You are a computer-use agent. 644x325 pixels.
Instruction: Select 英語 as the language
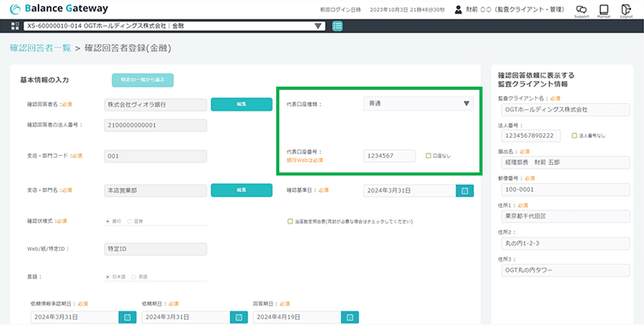coord(134,277)
